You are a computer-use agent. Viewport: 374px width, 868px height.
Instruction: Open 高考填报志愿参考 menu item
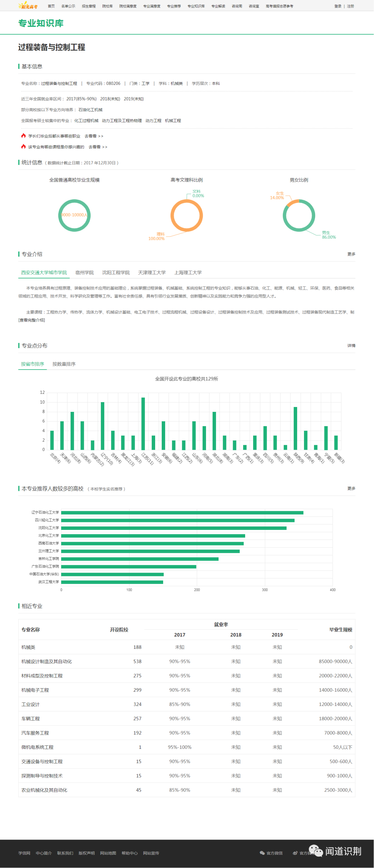[279, 6]
